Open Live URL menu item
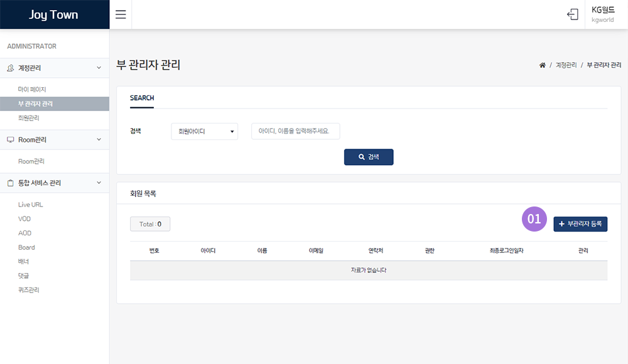 (31, 205)
